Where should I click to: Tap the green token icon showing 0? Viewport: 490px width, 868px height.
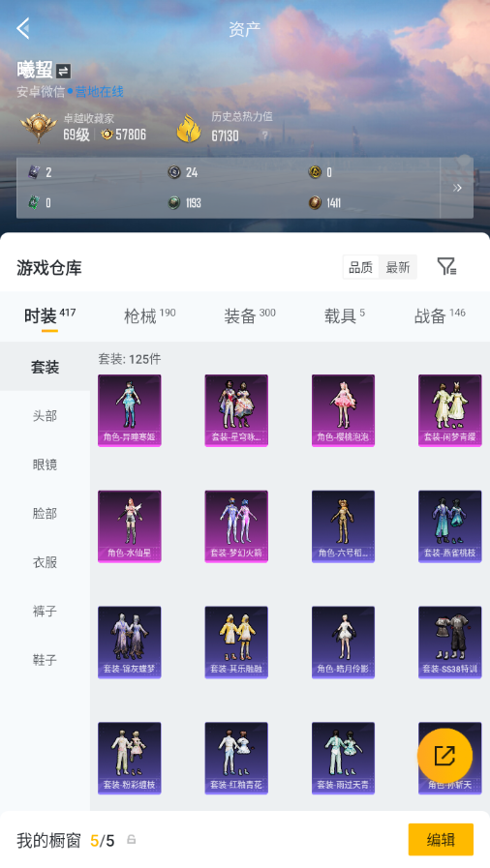(34, 203)
